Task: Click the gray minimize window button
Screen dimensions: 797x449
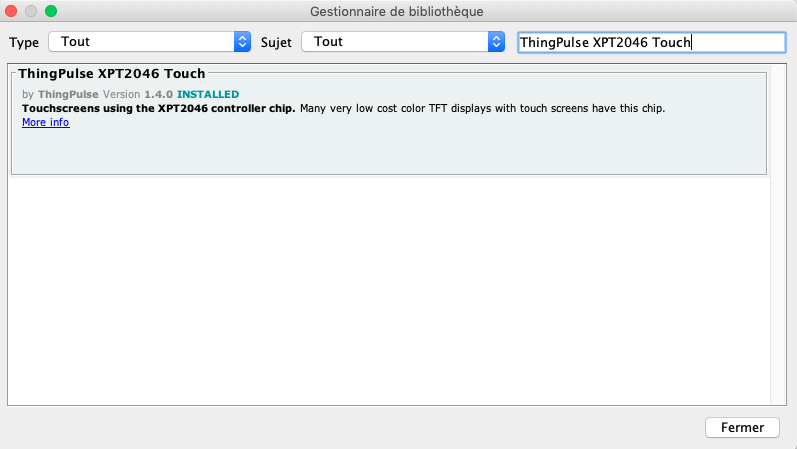Action: [x=32, y=11]
